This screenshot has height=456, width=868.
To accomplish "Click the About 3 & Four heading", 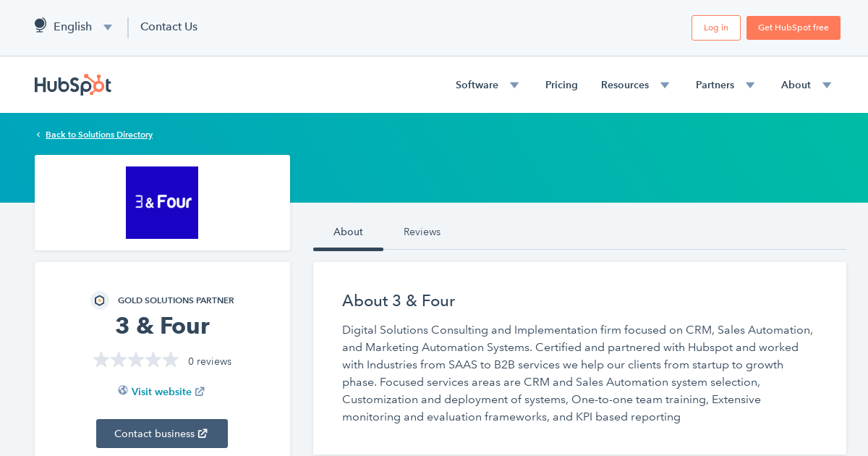I will pyautogui.click(x=399, y=301).
